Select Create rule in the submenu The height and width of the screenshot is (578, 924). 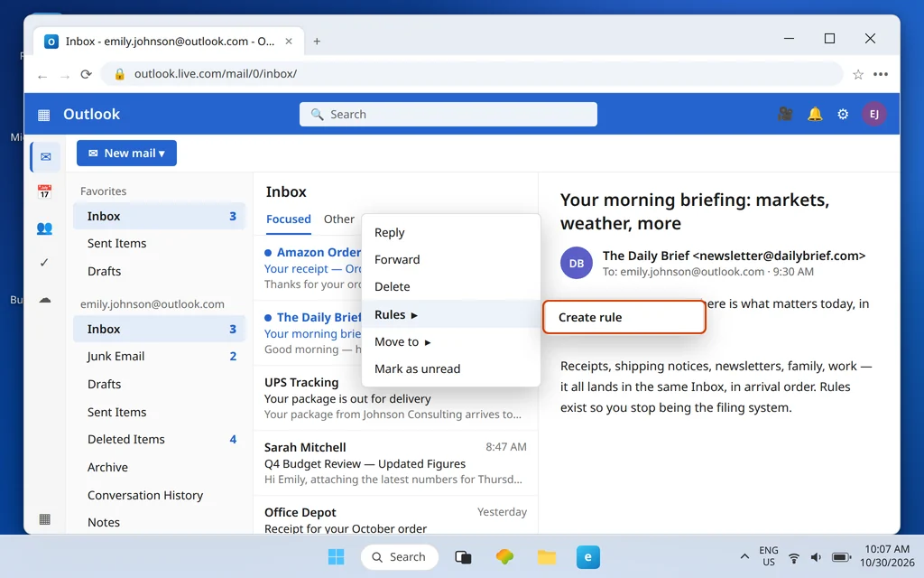(624, 317)
